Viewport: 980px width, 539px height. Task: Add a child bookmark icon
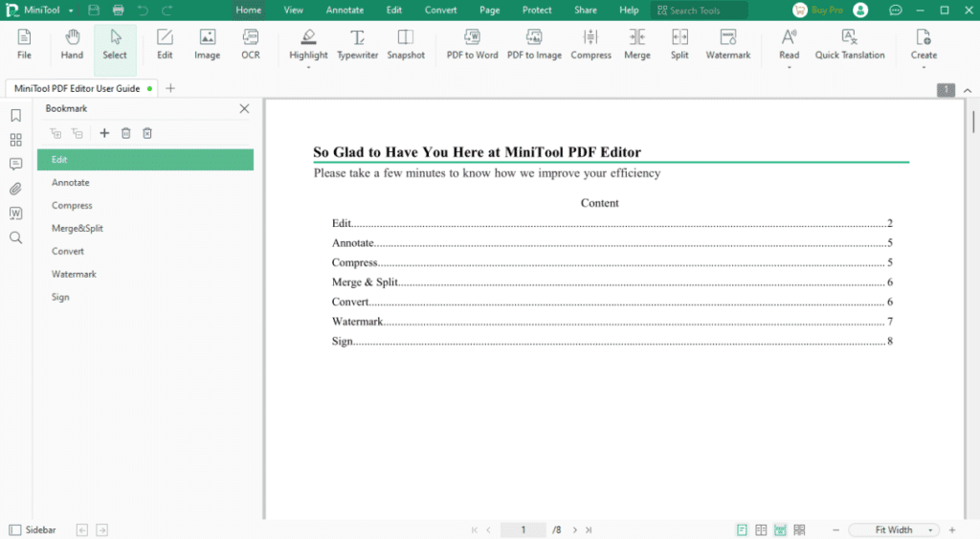(56, 133)
